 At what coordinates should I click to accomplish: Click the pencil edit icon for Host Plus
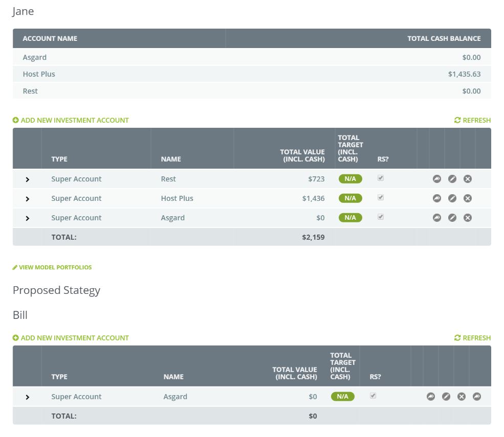(x=452, y=198)
